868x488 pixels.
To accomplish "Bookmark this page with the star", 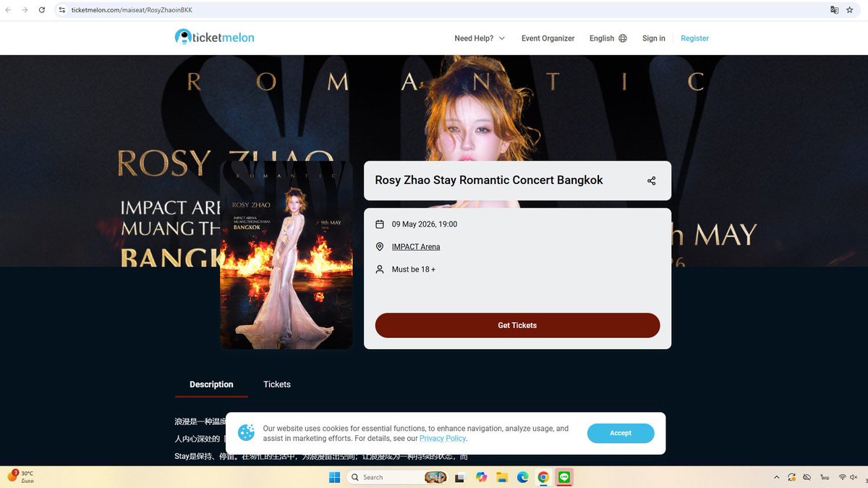I will [850, 10].
